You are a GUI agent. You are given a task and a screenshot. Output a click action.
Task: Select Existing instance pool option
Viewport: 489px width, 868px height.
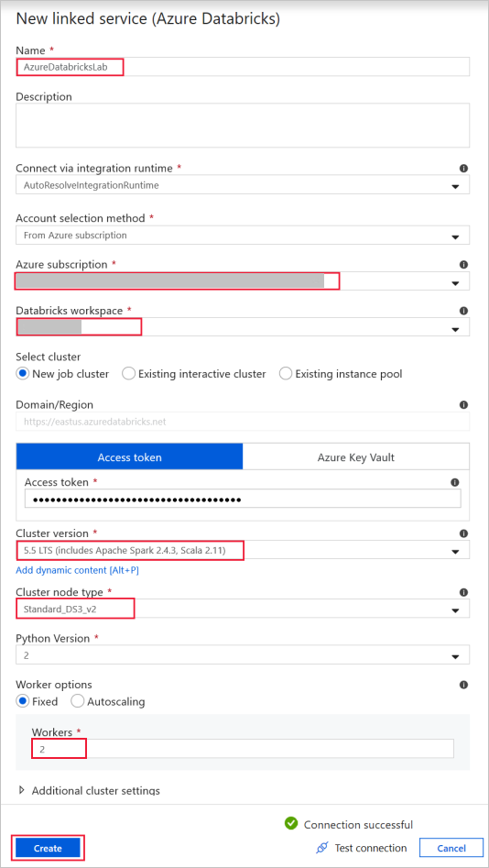tap(342, 374)
